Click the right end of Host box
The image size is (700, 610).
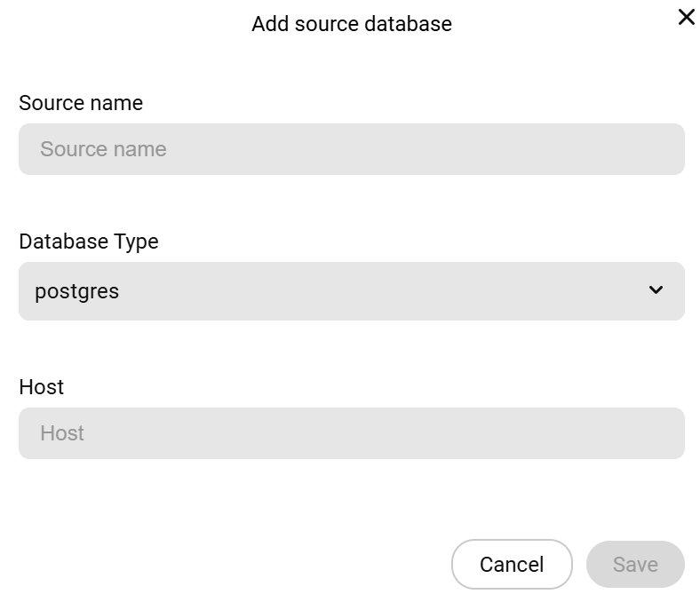pyautogui.click(x=662, y=433)
